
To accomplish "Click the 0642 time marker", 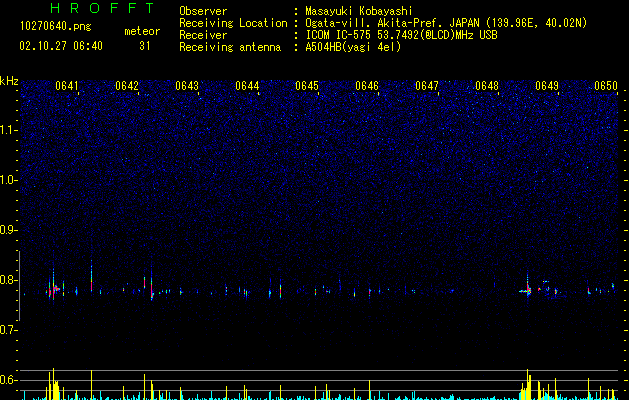I will coord(127,86).
